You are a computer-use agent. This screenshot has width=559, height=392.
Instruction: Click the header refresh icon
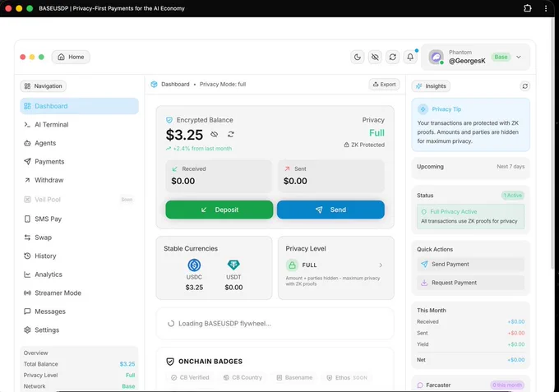[x=392, y=57]
